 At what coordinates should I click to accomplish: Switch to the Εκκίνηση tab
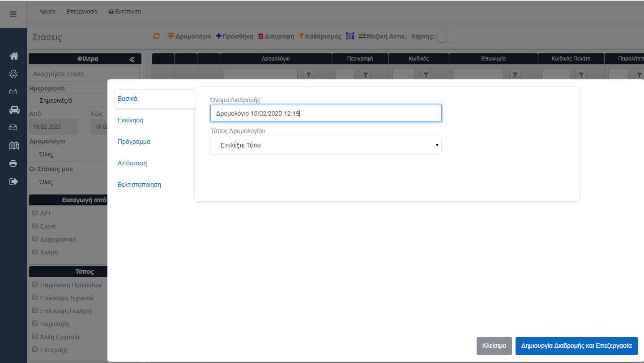pyautogui.click(x=130, y=120)
